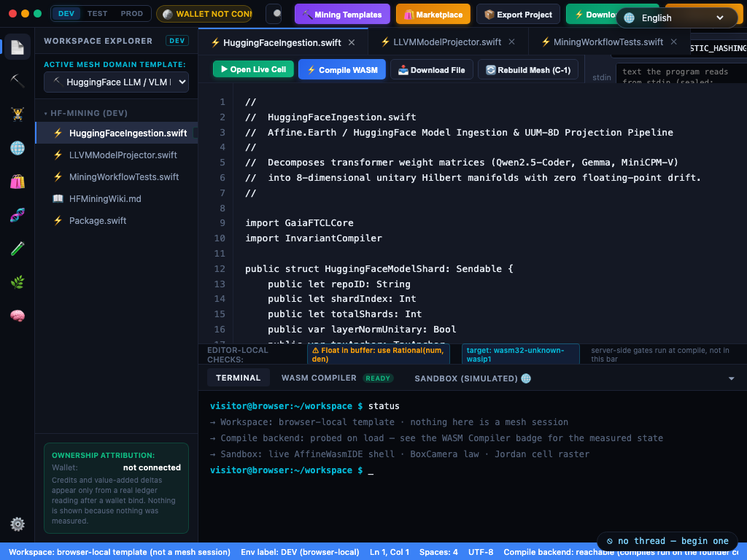Open the shopping bags sidebar icon
The width and height of the screenshot is (747, 560).
[x=18, y=182]
